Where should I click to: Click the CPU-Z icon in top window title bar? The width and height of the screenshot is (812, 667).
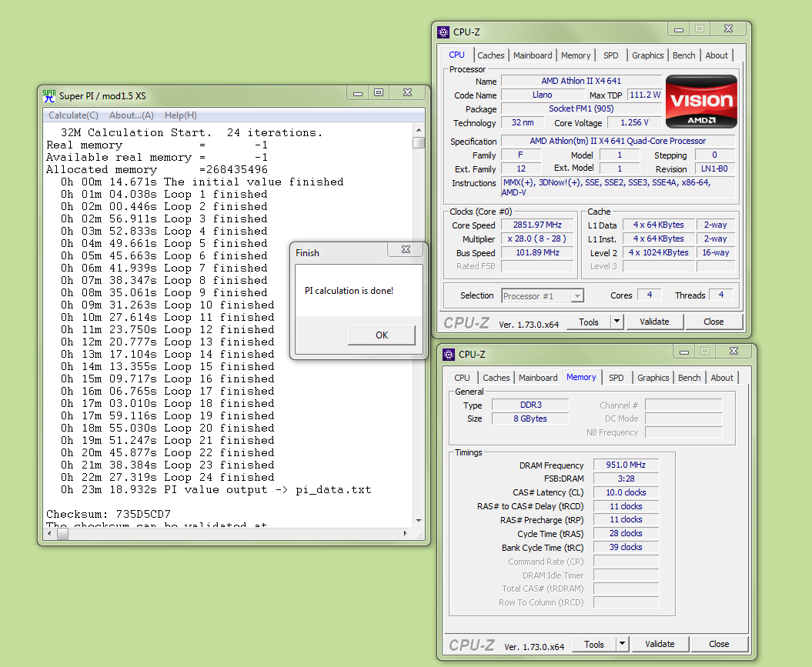(443, 32)
